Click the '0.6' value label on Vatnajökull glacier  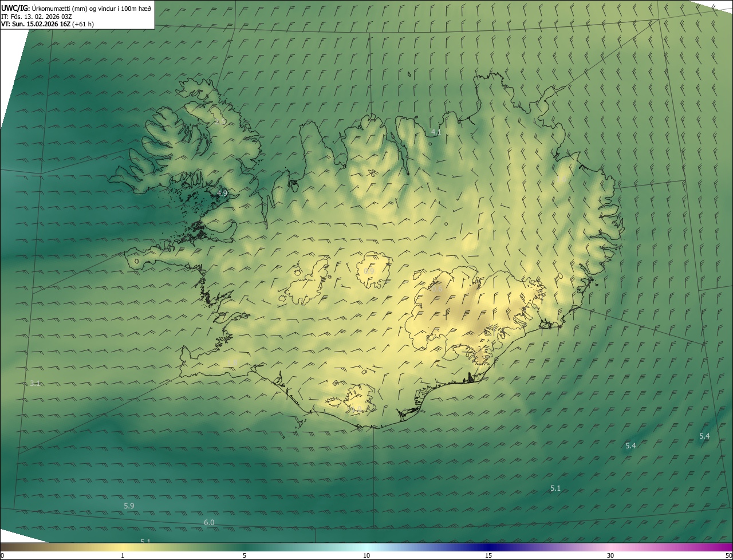click(437, 290)
